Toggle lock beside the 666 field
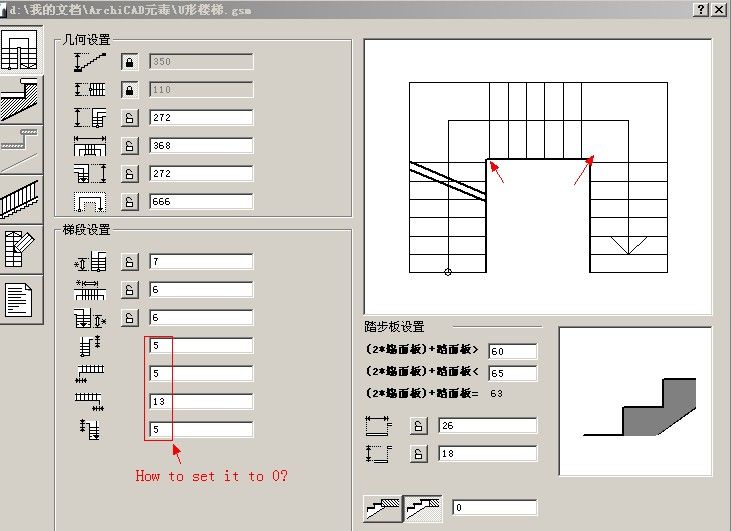Screen dimensions: 731x531 (x=130, y=201)
